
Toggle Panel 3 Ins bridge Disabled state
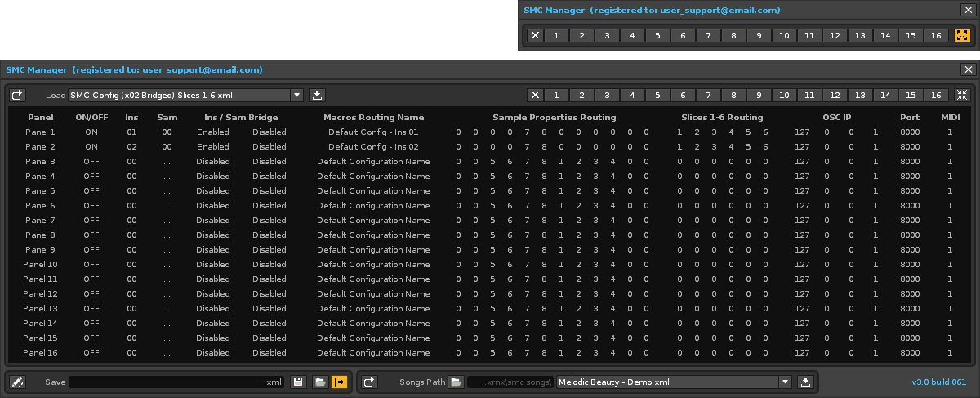(x=213, y=161)
